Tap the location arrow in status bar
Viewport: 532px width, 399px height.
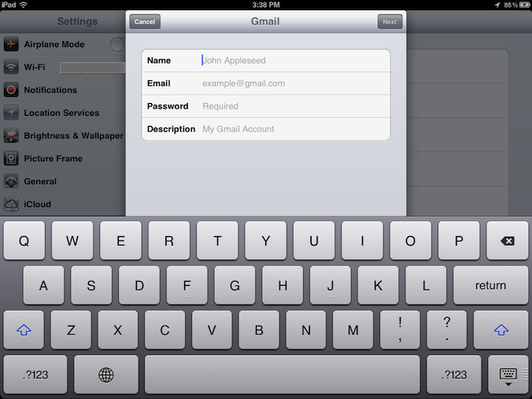tap(497, 5)
